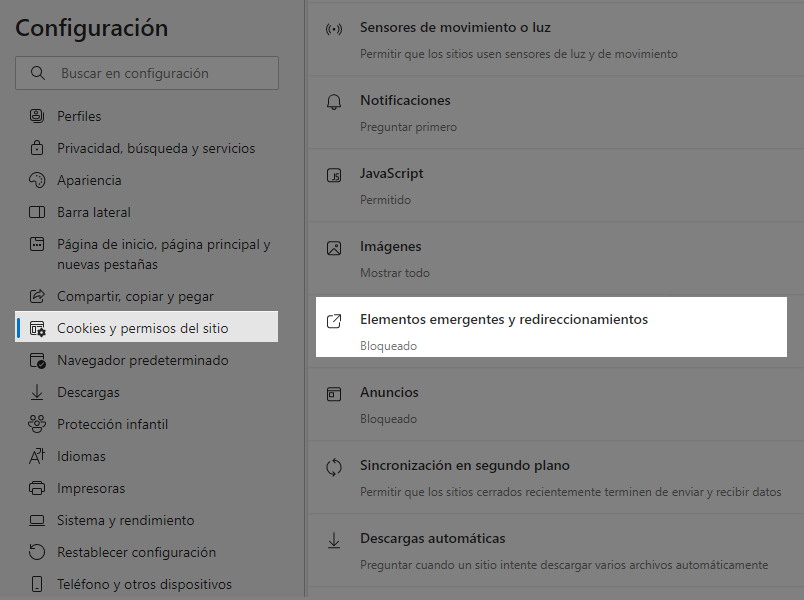Click the Idiomas language icon

[37, 456]
